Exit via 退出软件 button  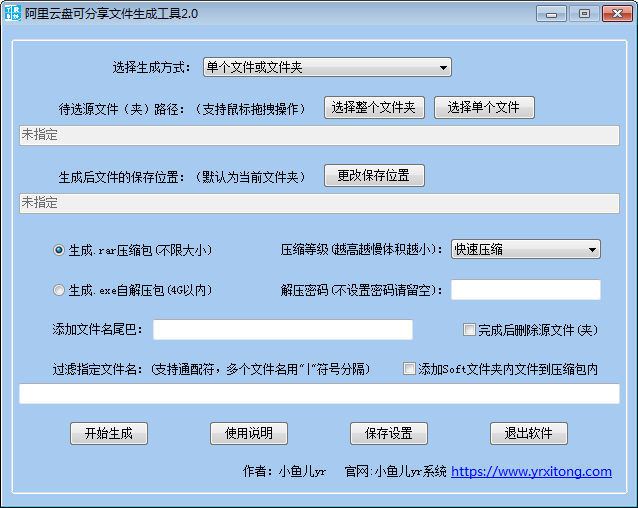(x=529, y=433)
